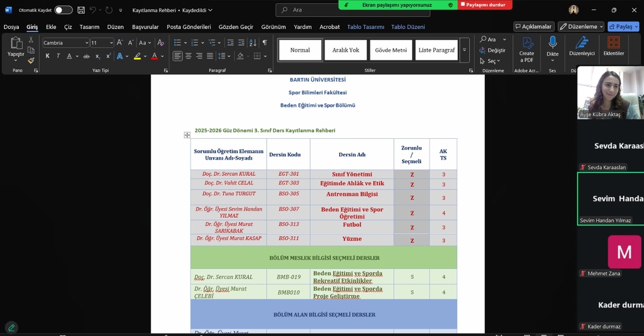The image size is (644, 336).
Task: Click the Ara search box in title bar
Action: point(353,10)
